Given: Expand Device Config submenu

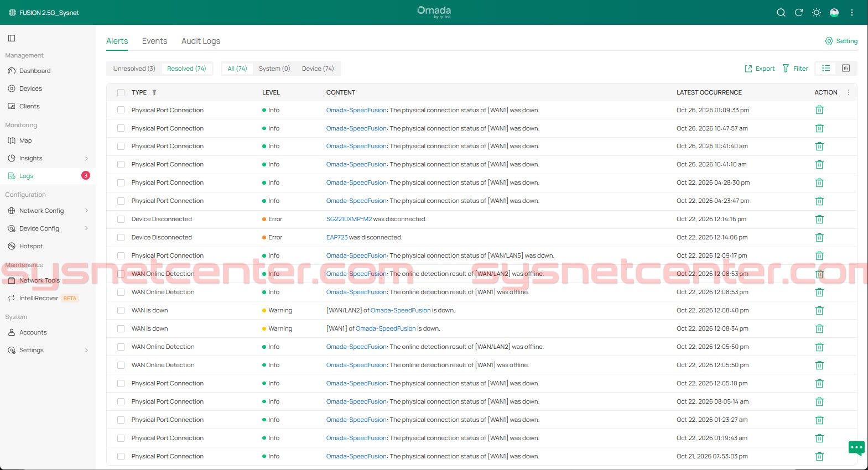Looking at the screenshot, I should (x=86, y=228).
